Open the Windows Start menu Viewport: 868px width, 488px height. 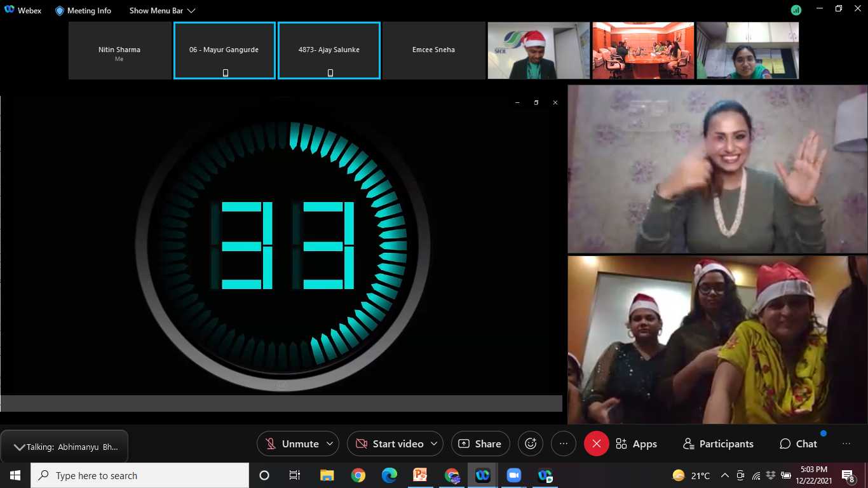(x=15, y=475)
